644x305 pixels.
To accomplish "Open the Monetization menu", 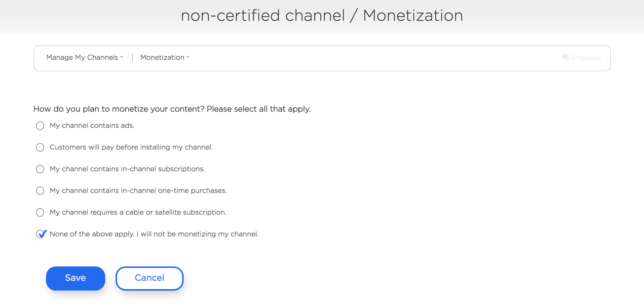I will (162, 57).
